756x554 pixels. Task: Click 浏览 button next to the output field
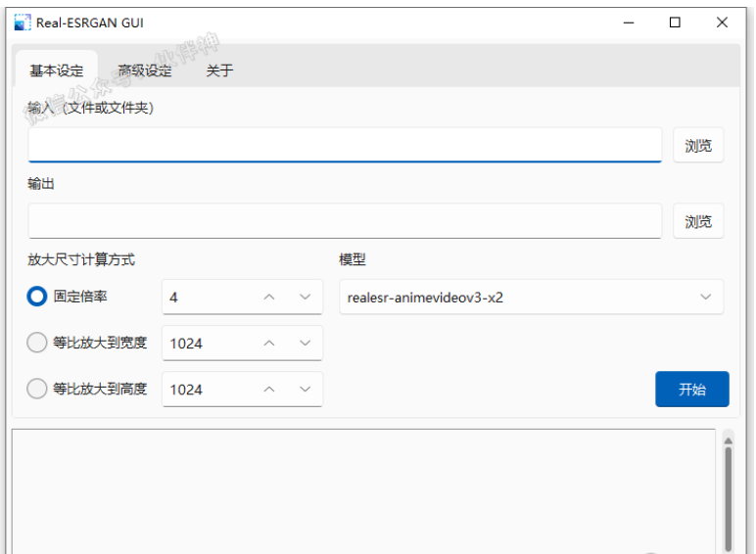(698, 220)
